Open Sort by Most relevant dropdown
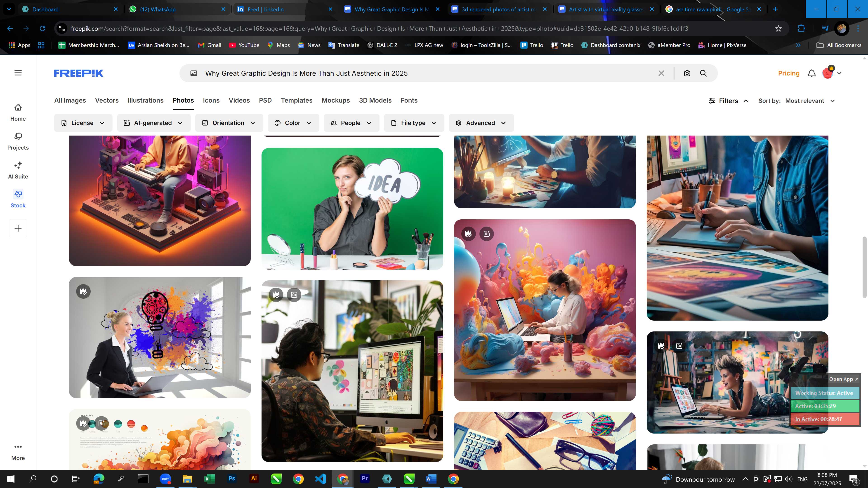 pyautogui.click(x=810, y=101)
